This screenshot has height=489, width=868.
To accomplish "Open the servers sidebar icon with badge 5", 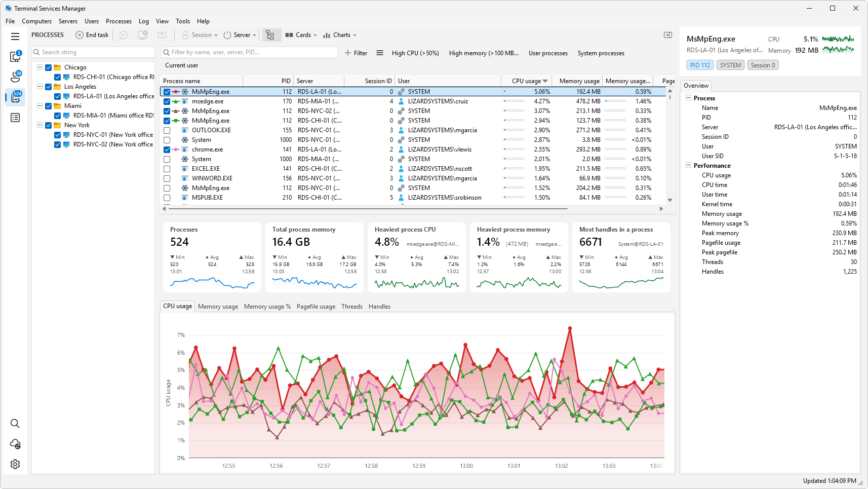I will click(15, 56).
